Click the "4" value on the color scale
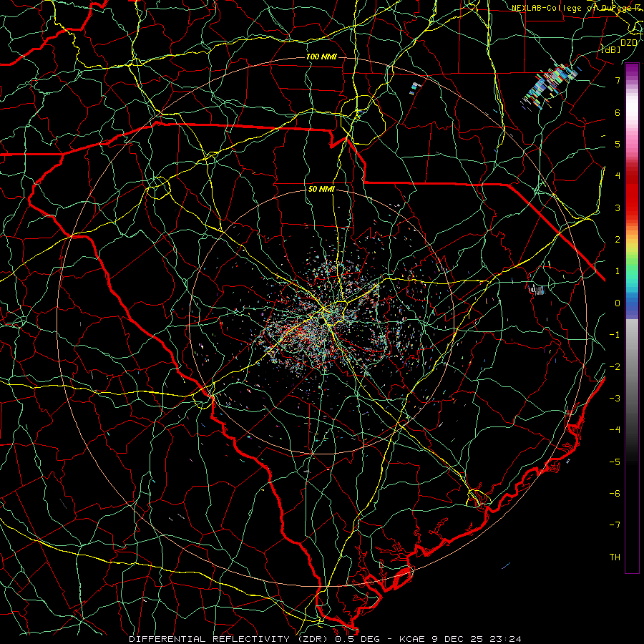Screen dimensions: 644x644 618,176
